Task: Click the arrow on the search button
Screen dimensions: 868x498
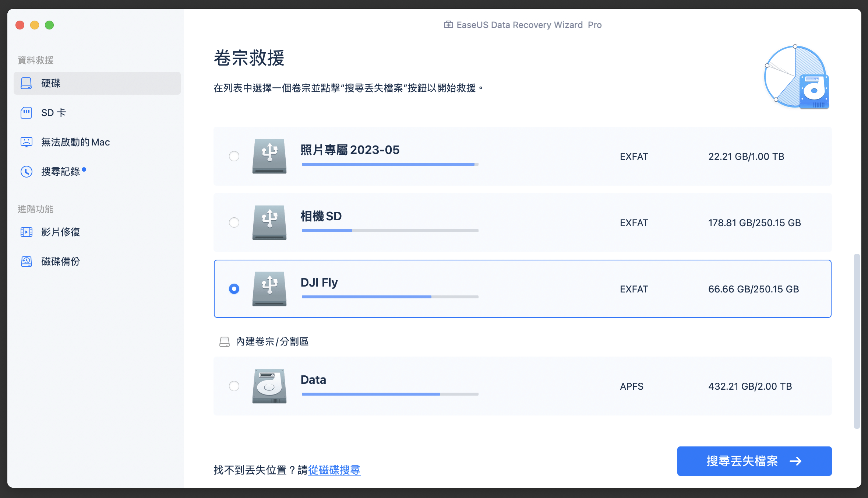Action: click(795, 461)
